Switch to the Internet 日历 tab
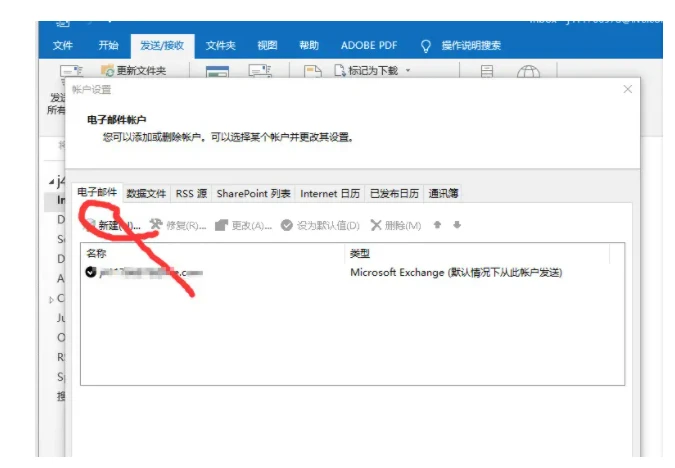 [330, 194]
